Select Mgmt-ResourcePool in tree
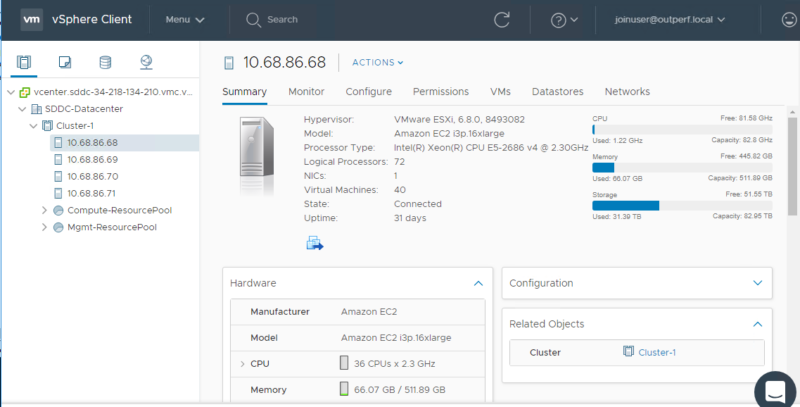 coord(112,227)
